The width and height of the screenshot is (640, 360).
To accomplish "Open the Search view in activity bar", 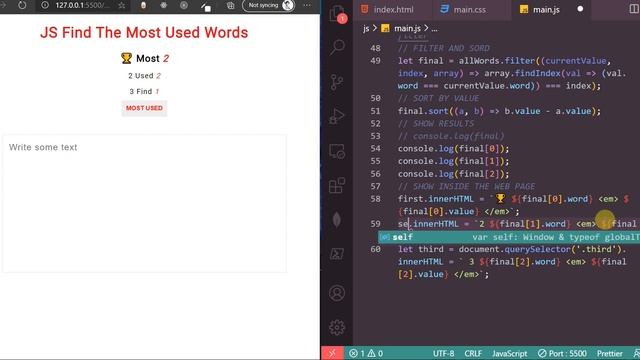I will tap(337, 47).
